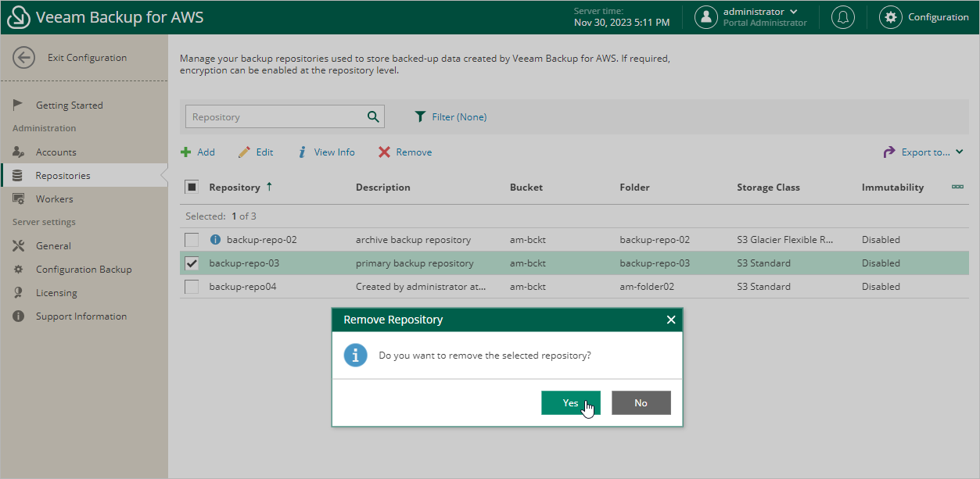This screenshot has height=479, width=980.
Task: Click the administrator user avatar icon
Action: point(706,17)
